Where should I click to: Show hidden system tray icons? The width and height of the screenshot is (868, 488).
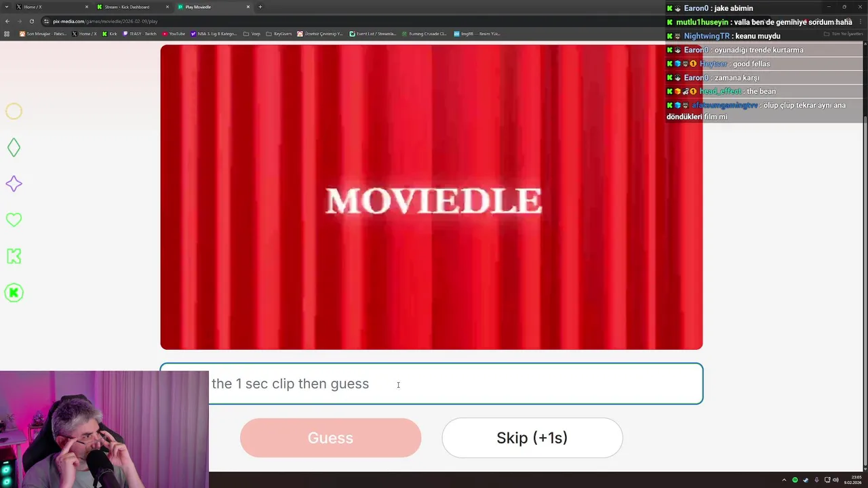pos(785,480)
